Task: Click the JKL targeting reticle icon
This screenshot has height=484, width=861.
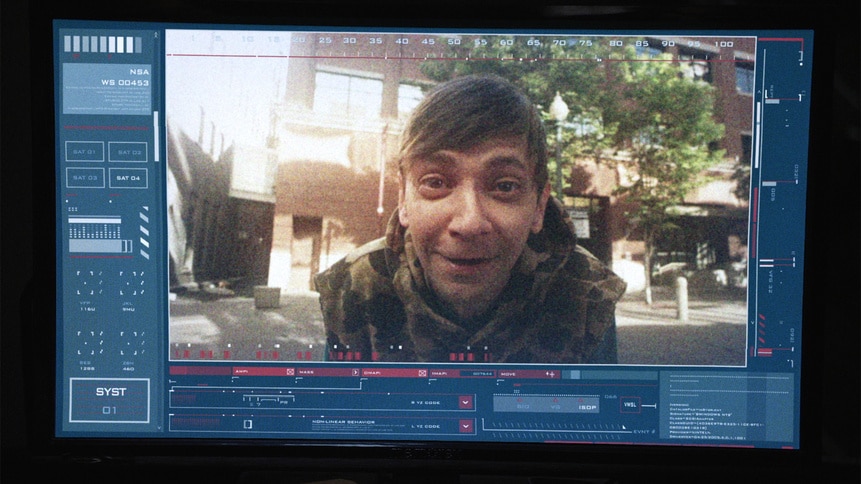Action: [x=131, y=282]
